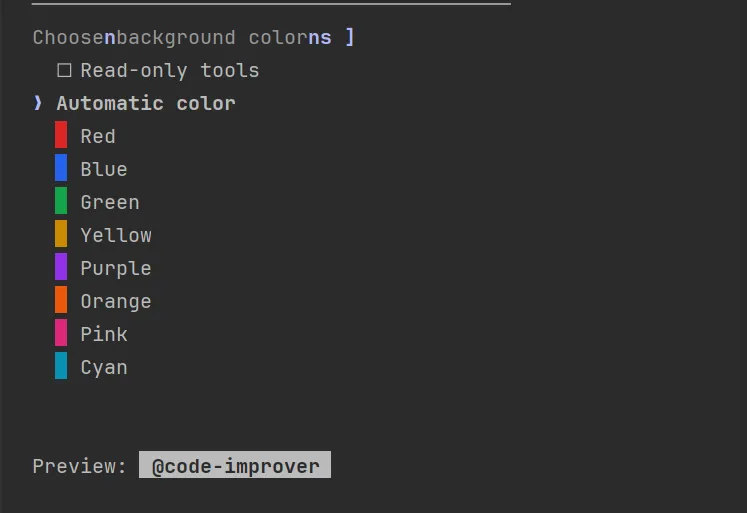
Task: Click the selection arrow beside Automatic color
Action: (x=38, y=103)
